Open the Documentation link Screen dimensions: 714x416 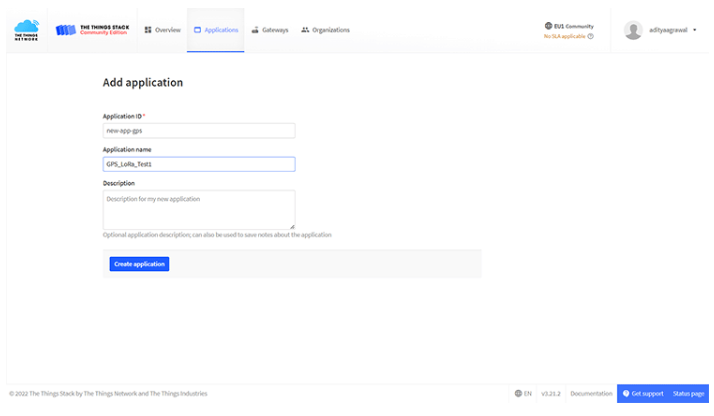[591, 394]
